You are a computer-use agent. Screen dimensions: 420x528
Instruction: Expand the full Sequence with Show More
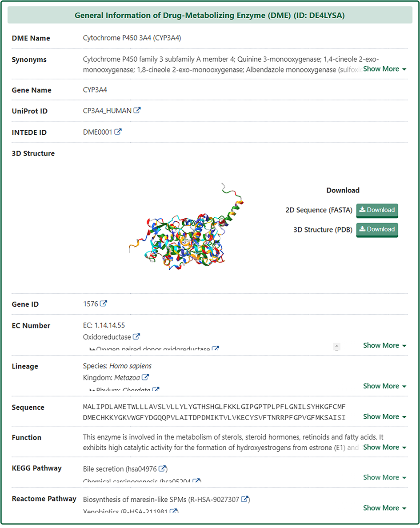pos(384,416)
